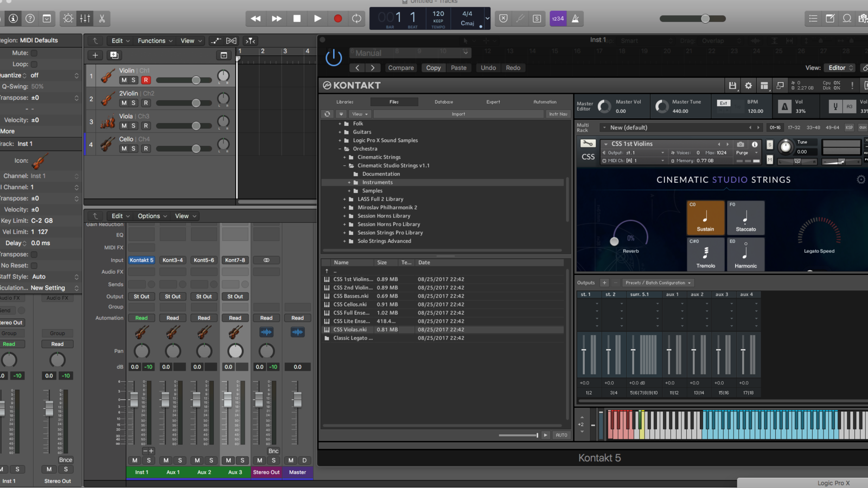Viewport: 868px width, 488px height.
Task: Select the Sustain articulation
Action: click(705, 217)
